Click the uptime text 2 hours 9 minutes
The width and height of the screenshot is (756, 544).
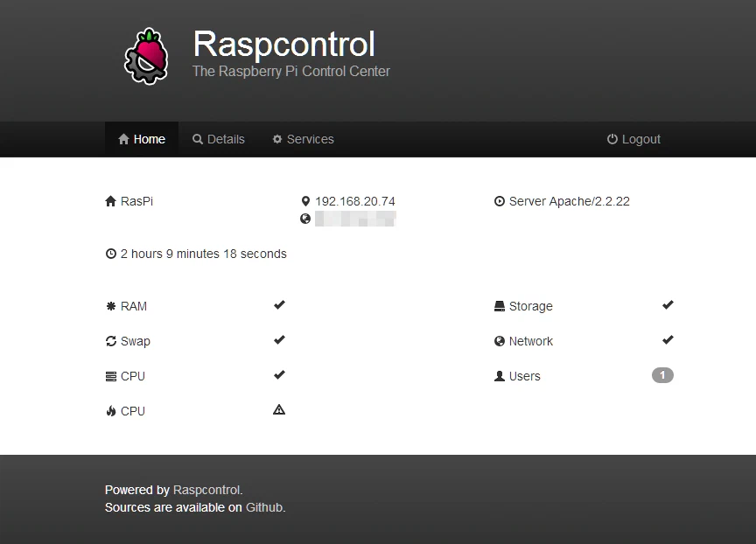pos(204,254)
